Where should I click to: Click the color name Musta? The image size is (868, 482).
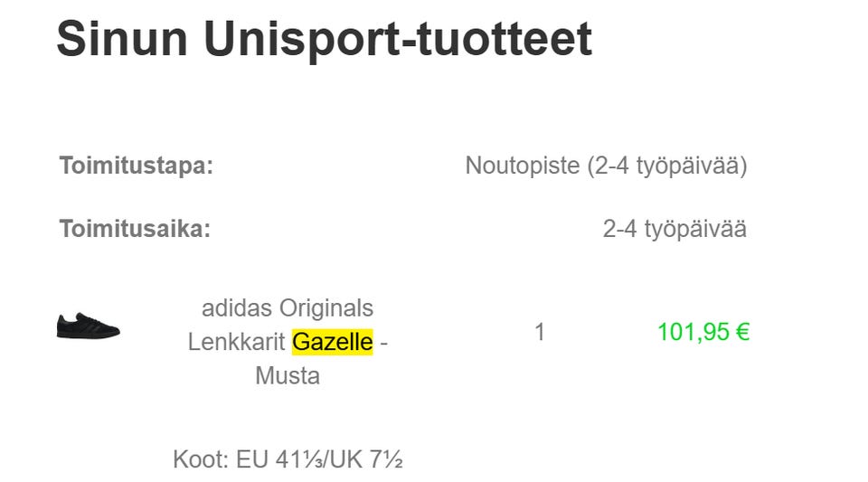[288, 375]
